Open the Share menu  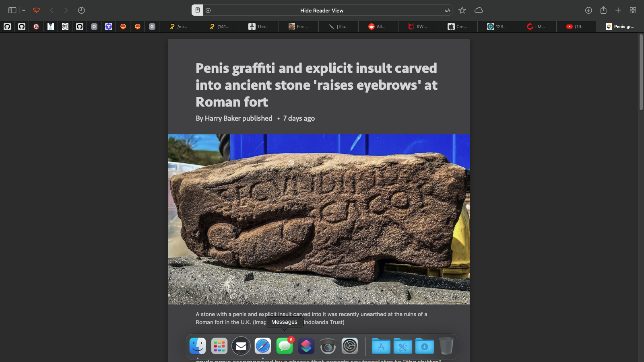[x=603, y=10]
